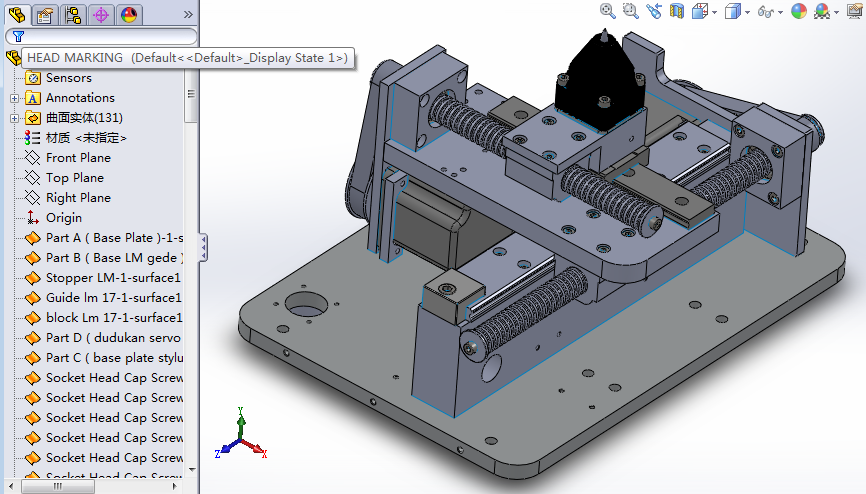Click the Display Style icon
This screenshot has width=866, height=494.
(732, 10)
